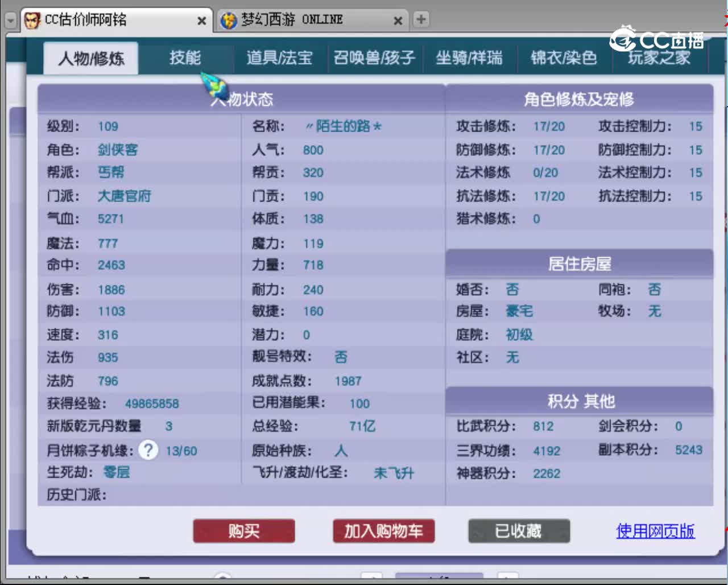Click the character name ″陌生的路★
The image size is (728, 585).
(x=344, y=126)
